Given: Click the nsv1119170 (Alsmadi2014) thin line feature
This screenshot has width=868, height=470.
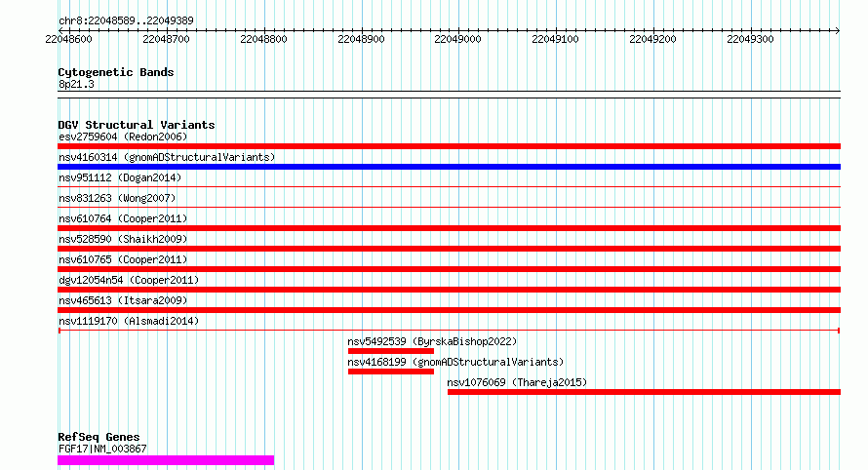Looking at the screenshot, I should pyautogui.click(x=449, y=331).
